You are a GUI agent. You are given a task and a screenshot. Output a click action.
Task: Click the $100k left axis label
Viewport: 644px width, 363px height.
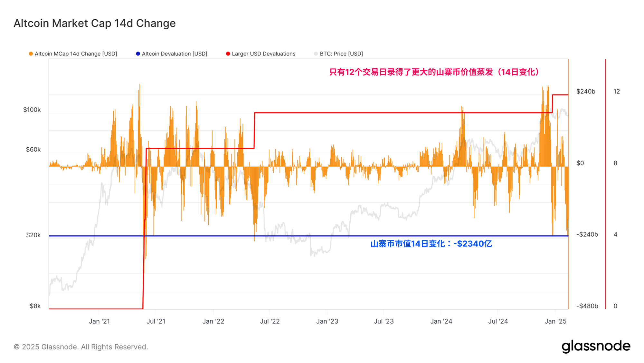coord(32,110)
